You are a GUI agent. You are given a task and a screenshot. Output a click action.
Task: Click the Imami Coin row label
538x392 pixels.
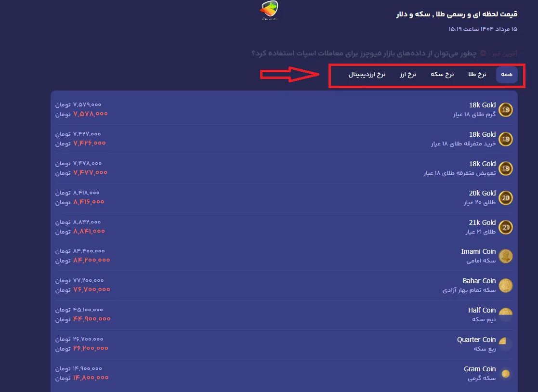pos(478,251)
